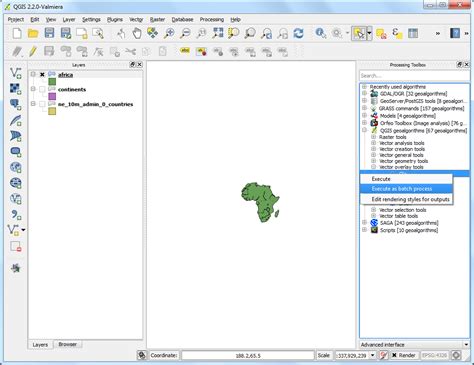Click the Pan Map to Selection icon
This screenshot has height=365, width=474.
[153, 33]
